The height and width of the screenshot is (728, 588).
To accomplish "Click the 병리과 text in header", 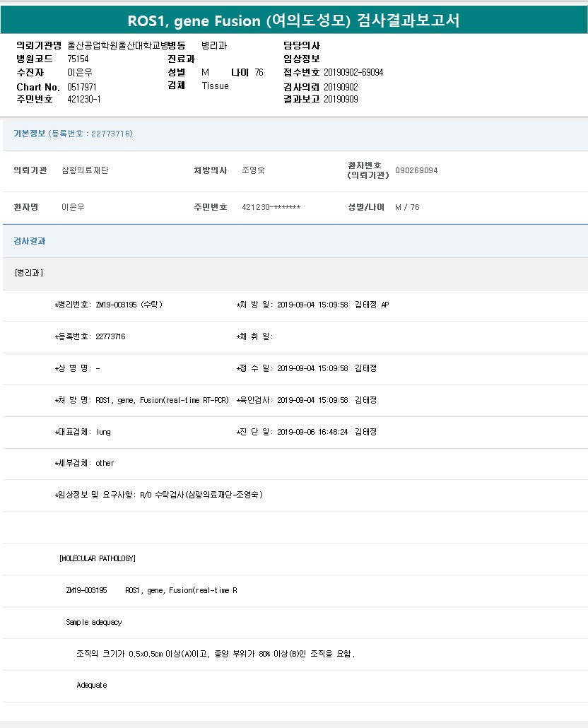I will (214, 45).
